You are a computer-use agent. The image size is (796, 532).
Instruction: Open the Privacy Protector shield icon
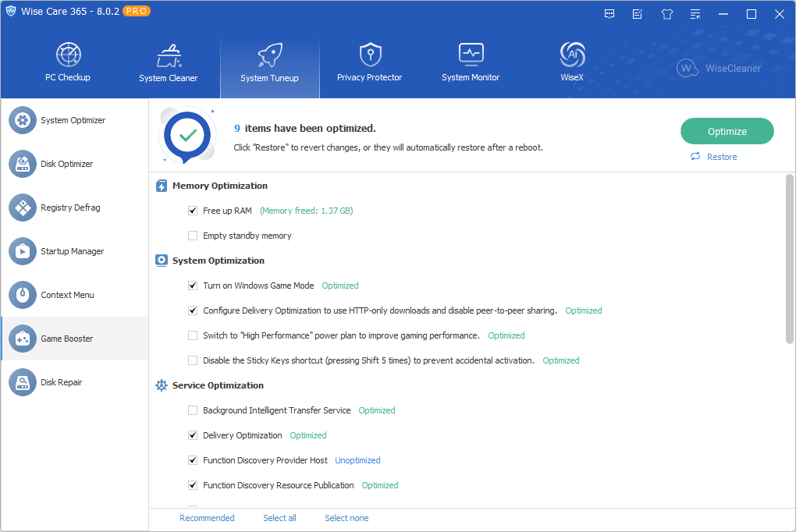coord(370,55)
